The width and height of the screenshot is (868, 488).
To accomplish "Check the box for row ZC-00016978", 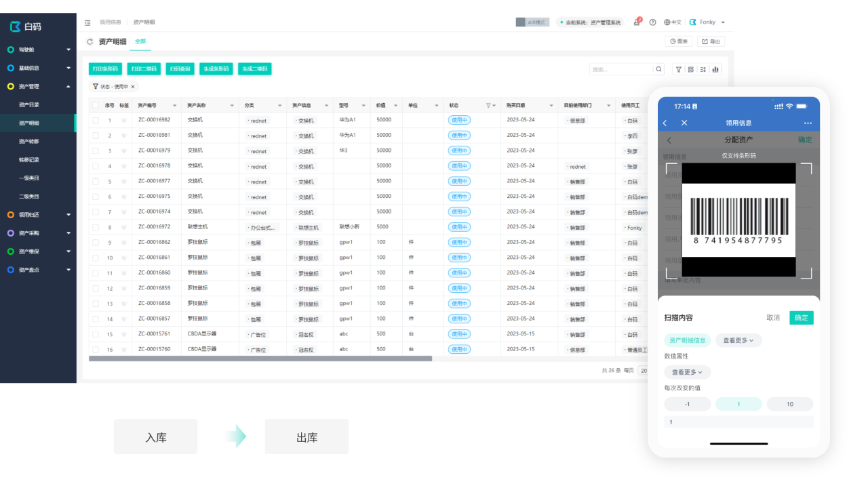I will tap(96, 166).
